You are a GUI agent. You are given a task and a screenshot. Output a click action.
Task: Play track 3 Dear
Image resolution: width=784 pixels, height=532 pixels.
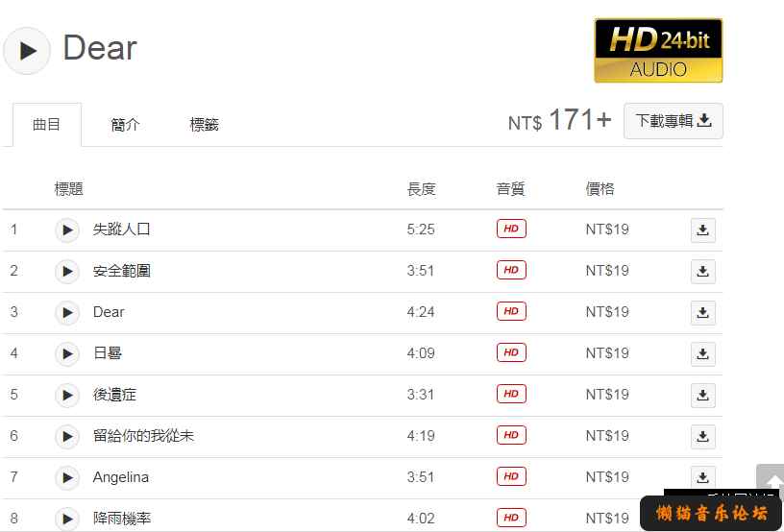[67, 313]
